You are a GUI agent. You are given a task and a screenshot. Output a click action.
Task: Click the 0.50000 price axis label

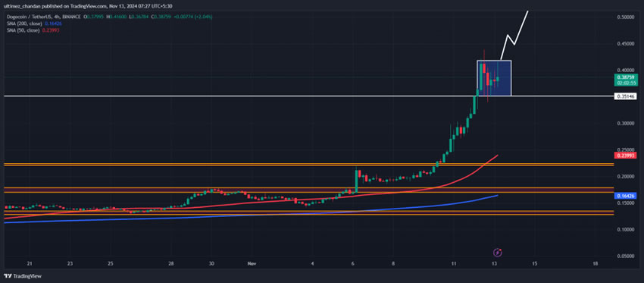point(626,17)
